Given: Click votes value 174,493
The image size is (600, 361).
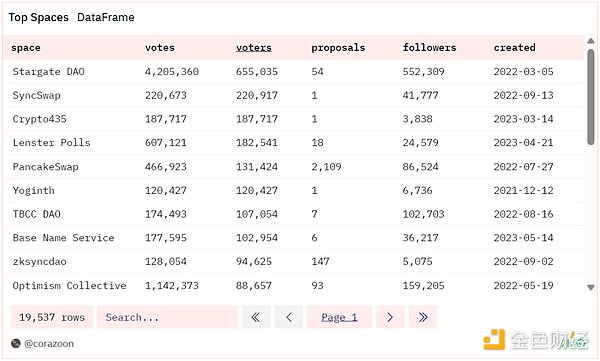Looking at the screenshot, I should pos(166,214).
